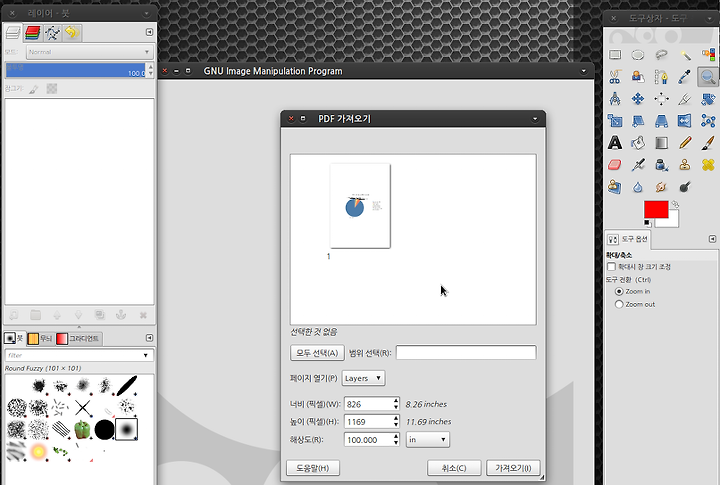Open the layers dock tab menu arrow

[149, 32]
